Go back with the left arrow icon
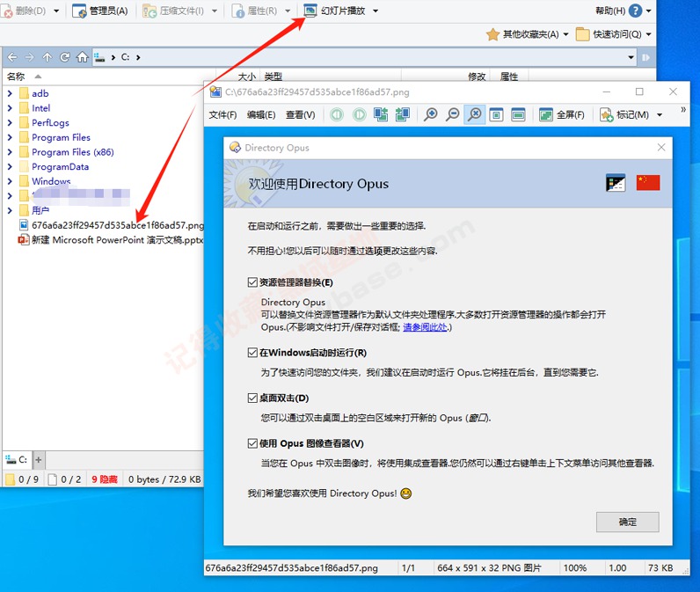 click(x=12, y=57)
